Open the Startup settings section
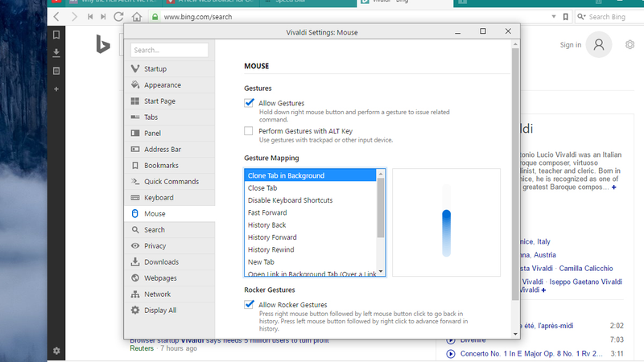 tap(170, 69)
